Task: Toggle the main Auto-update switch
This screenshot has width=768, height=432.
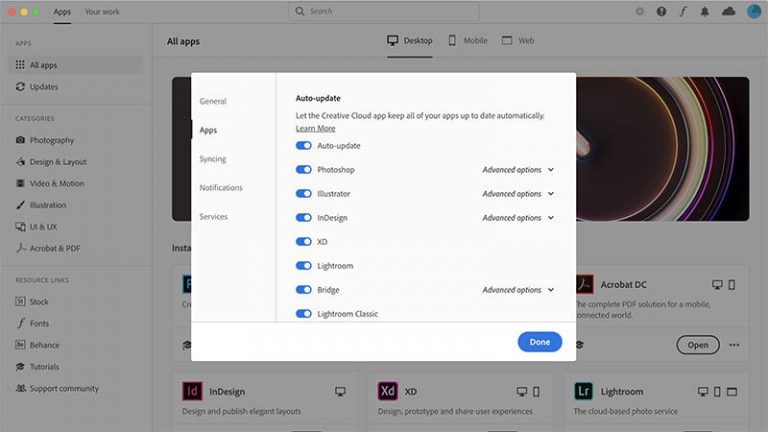Action: 304,145
